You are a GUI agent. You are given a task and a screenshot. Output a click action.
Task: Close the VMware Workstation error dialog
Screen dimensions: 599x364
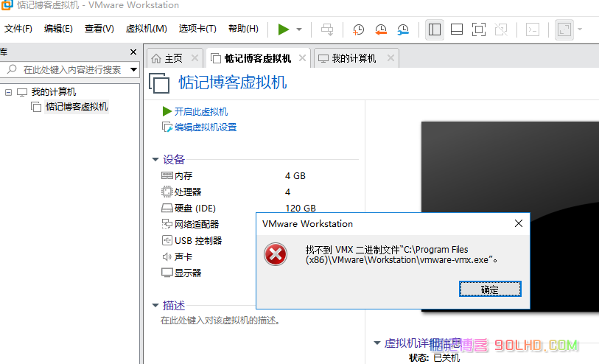pyautogui.click(x=519, y=223)
